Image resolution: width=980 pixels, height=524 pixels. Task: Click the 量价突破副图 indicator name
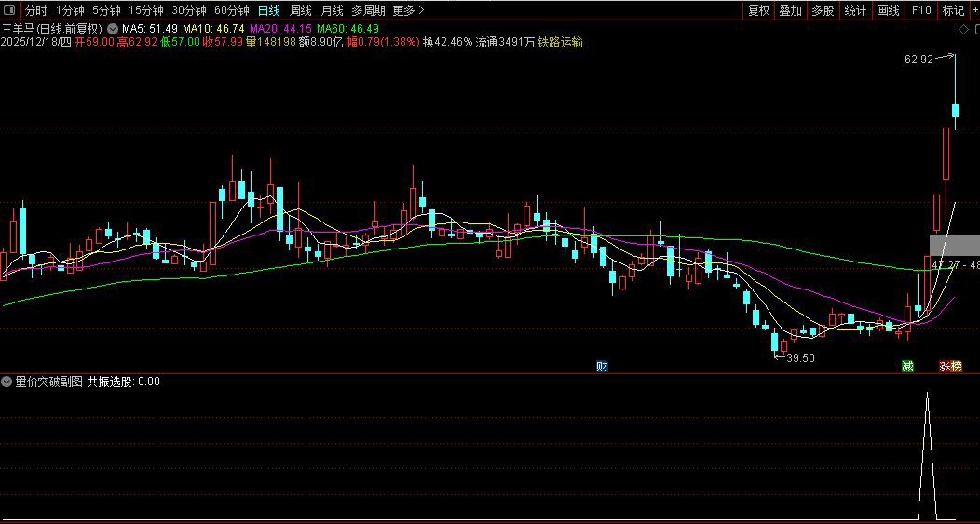(48, 381)
